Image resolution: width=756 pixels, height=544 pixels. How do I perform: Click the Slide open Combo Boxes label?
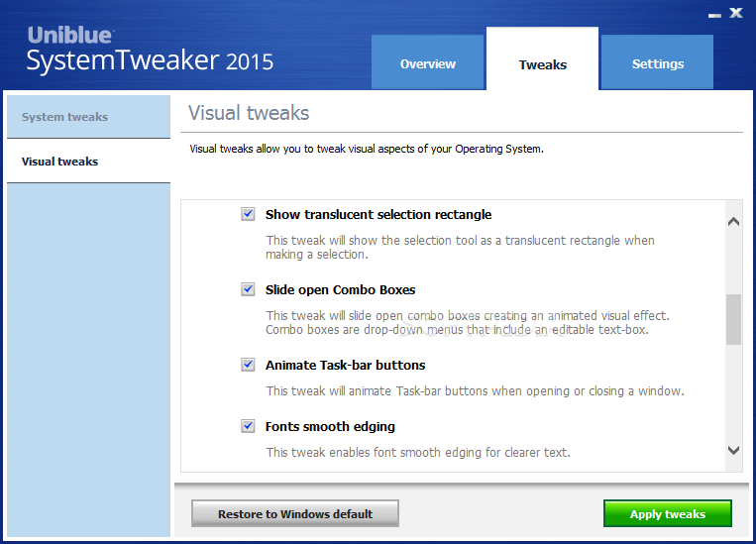pos(341,290)
